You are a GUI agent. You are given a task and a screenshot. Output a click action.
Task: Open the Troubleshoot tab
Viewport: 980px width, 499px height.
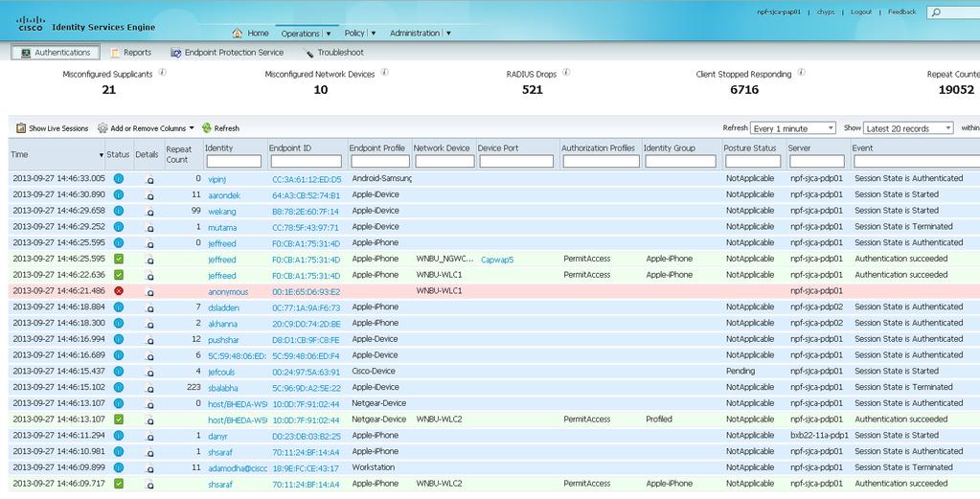point(333,53)
